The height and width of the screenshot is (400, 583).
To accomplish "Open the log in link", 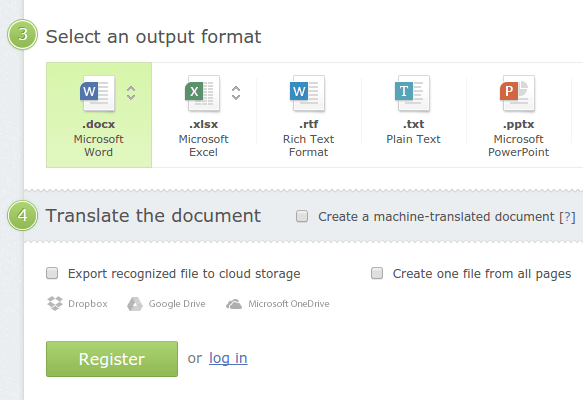I will click(228, 358).
